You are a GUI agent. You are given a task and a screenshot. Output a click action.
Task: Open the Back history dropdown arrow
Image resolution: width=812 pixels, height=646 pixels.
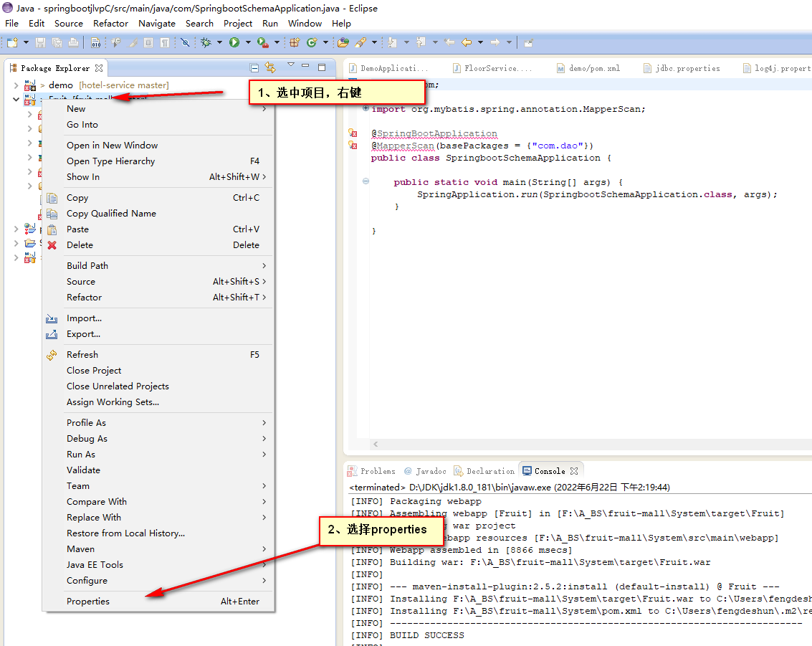pyautogui.click(x=480, y=42)
